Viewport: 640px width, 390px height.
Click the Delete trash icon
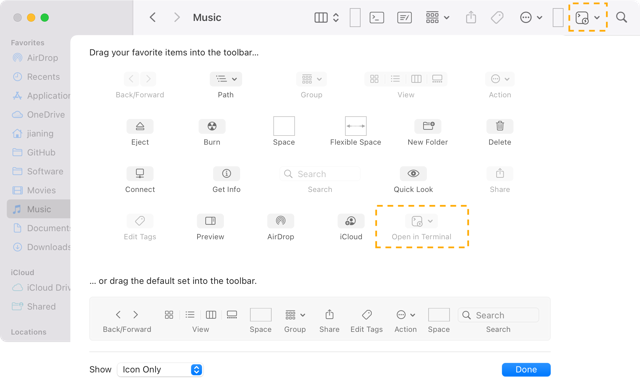[500, 126]
